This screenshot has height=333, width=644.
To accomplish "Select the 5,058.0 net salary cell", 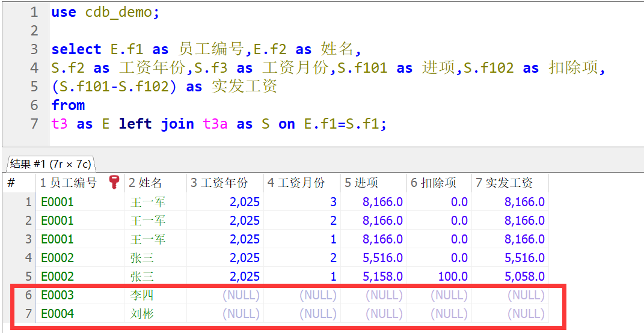I will click(x=524, y=276).
